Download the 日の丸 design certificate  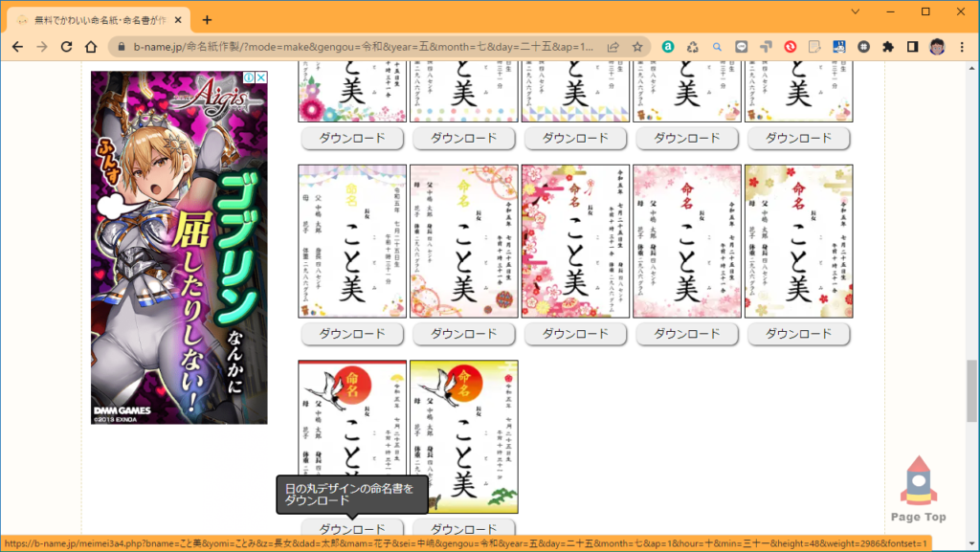352,528
